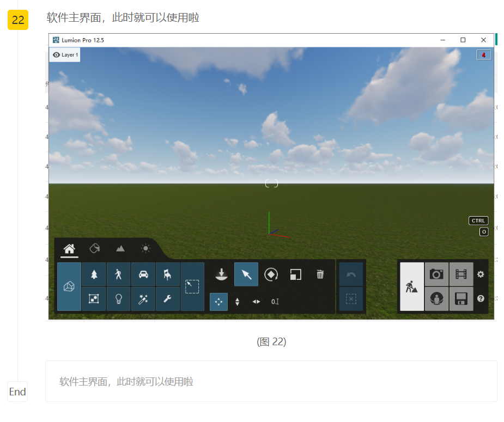Viewport: 504px width, 422px height.
Task: Click the undo arrow button
Action: 351,274
